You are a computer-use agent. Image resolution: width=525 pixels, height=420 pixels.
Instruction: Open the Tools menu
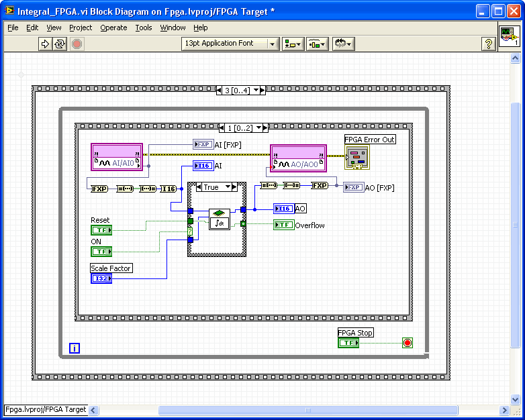143,28
